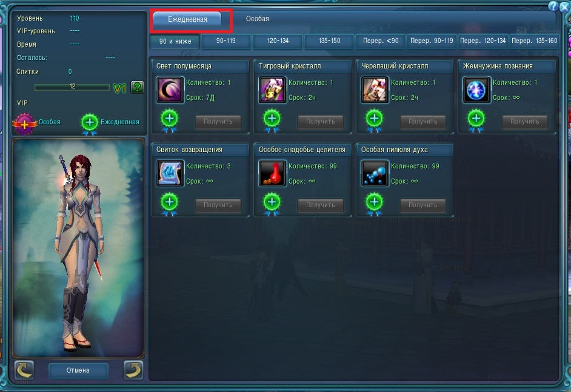The height and width of the screenshot is (392, 571).
Task: Click the Черепаший кристалл item icon
Action: [375, 90]
